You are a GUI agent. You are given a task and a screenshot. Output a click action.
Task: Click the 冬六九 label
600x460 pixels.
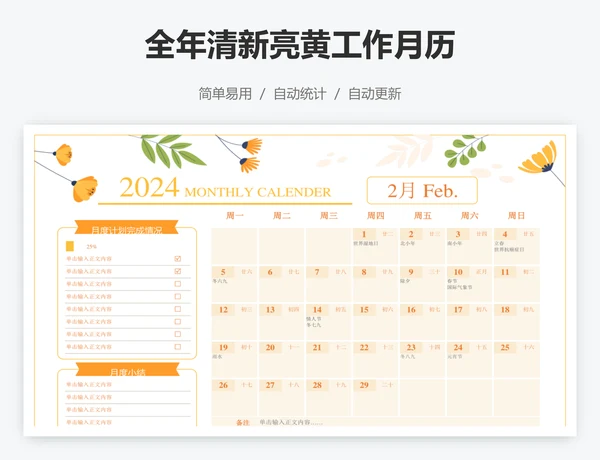tap(220, 281)
